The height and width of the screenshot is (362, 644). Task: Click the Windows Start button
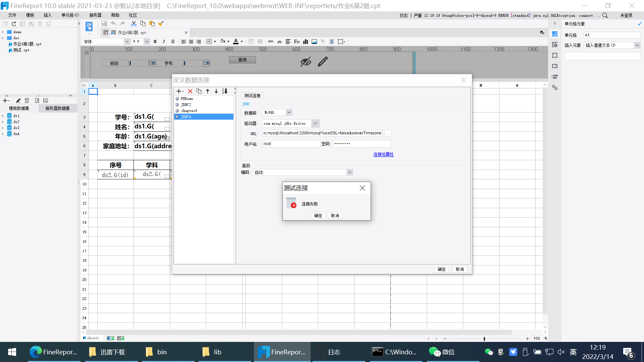(12, 352)
